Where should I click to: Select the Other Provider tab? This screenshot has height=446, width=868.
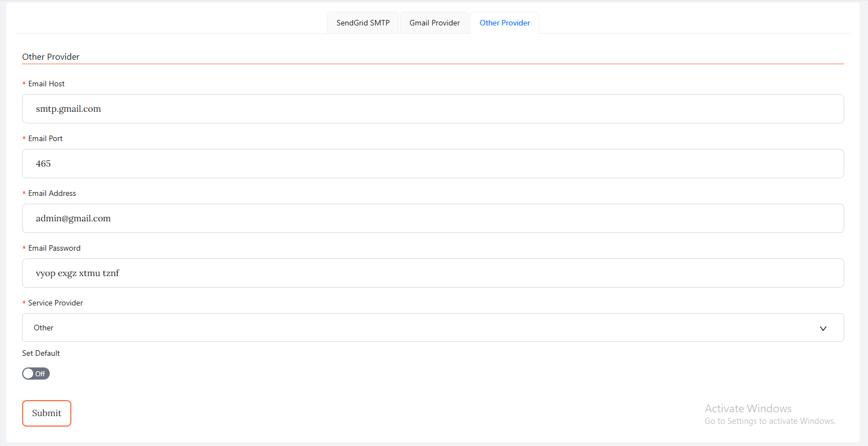(x=505, y=23)
